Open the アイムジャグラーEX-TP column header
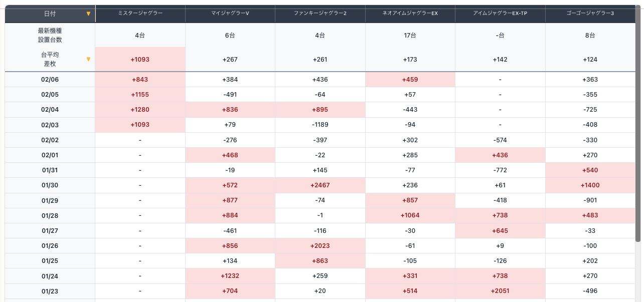Viewport: 644px width, 302px height. (x=500, y=13)
